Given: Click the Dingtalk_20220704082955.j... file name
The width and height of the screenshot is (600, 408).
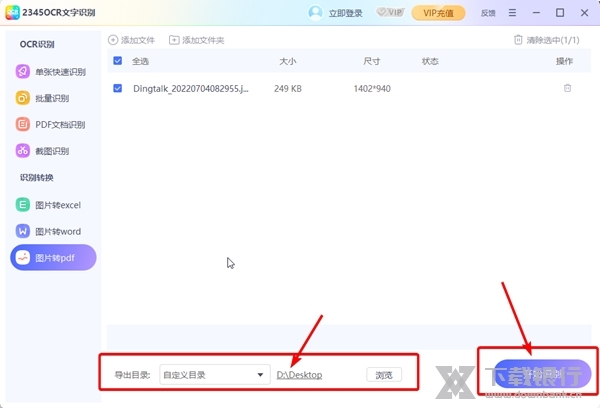Looking at the screenshot, I should pos(191,89).
